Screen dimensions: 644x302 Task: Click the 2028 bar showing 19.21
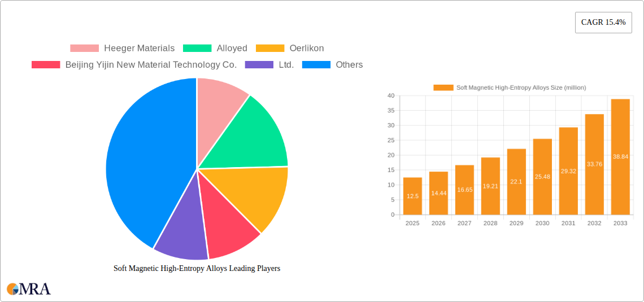pyautogui.click(x=490, y=186)
